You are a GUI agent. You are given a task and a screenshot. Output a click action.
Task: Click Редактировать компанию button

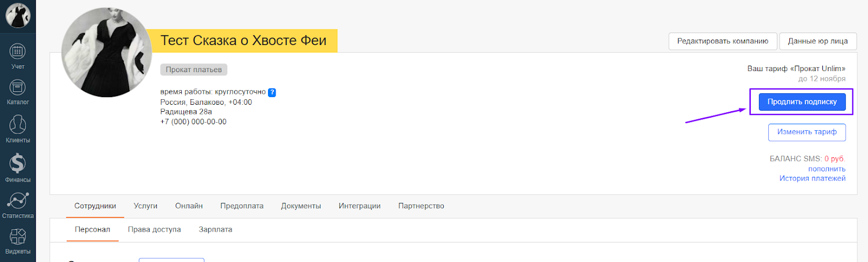(x=723, y=41)
